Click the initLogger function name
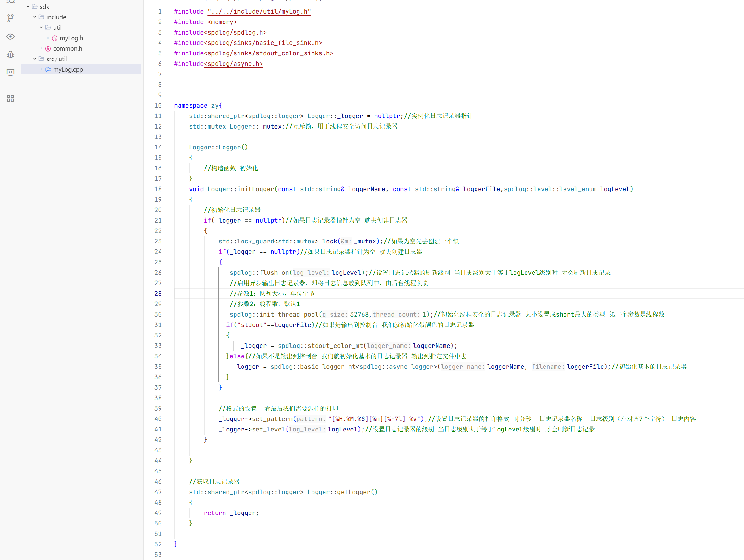744x560 pixels. tap(255, 189)
